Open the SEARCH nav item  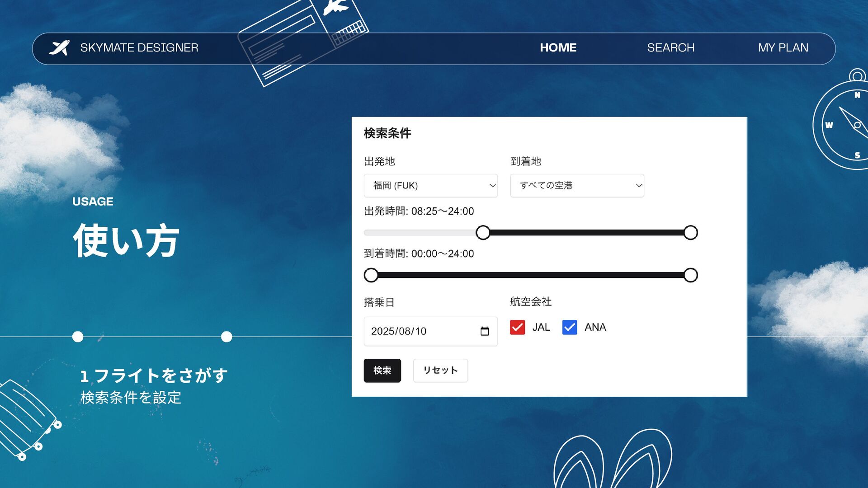point(671,47)
